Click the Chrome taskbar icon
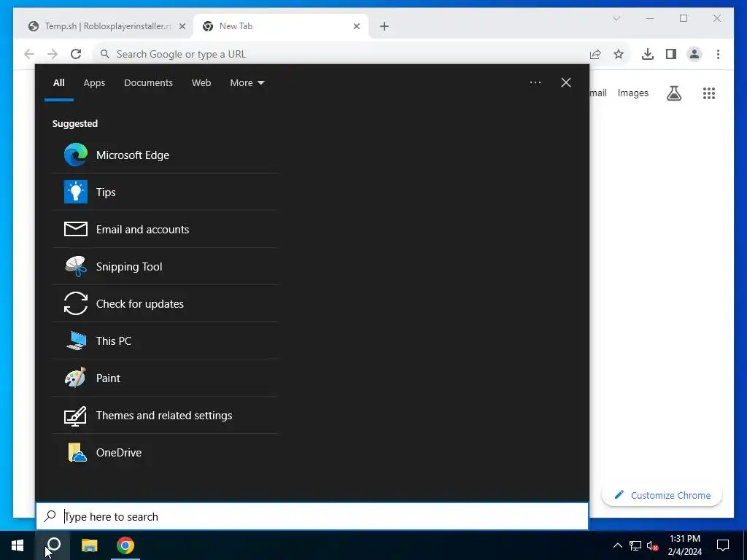Image resolution: width=747 pixels, height=560 pixels. point(125,545)
